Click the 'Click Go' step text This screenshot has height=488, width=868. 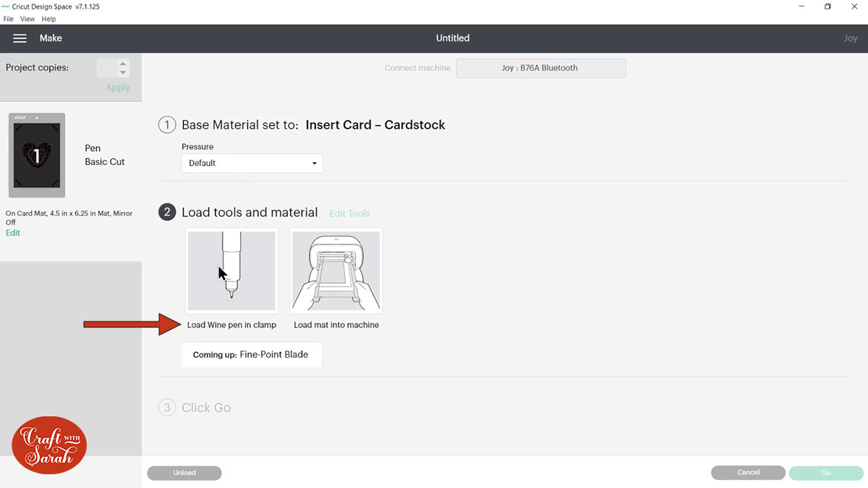coord(206,408)
